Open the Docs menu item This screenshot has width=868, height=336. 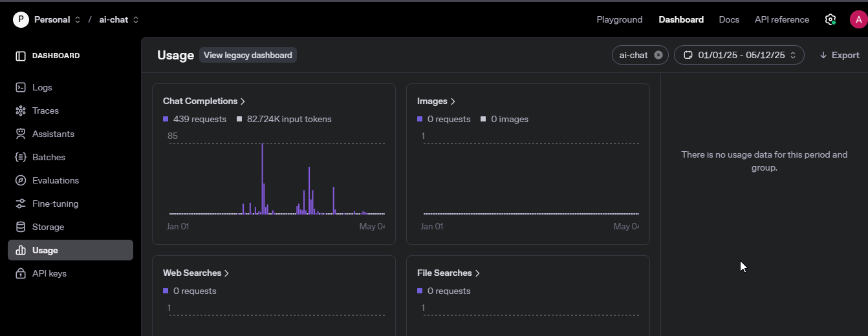click(x=728, y=19)
